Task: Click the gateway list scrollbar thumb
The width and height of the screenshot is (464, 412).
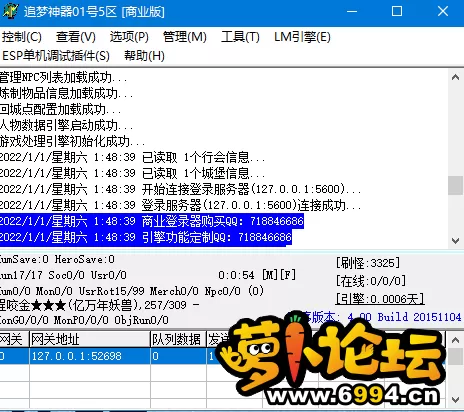Action: point(455,356)
